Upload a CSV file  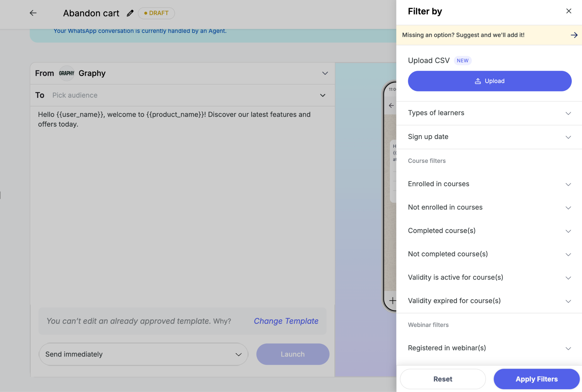[x=490, y=81]
